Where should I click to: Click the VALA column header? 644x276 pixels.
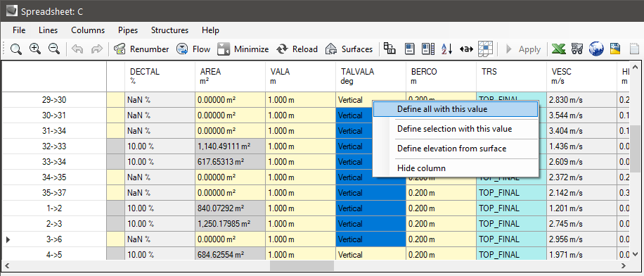point(301,76)
